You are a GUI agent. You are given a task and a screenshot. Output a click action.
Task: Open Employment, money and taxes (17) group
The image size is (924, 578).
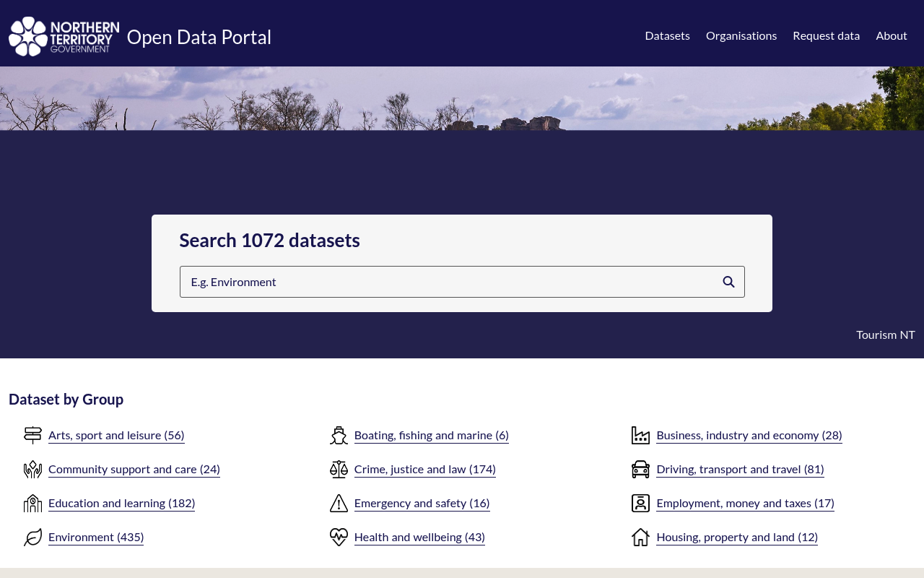[x=746, y=503]
